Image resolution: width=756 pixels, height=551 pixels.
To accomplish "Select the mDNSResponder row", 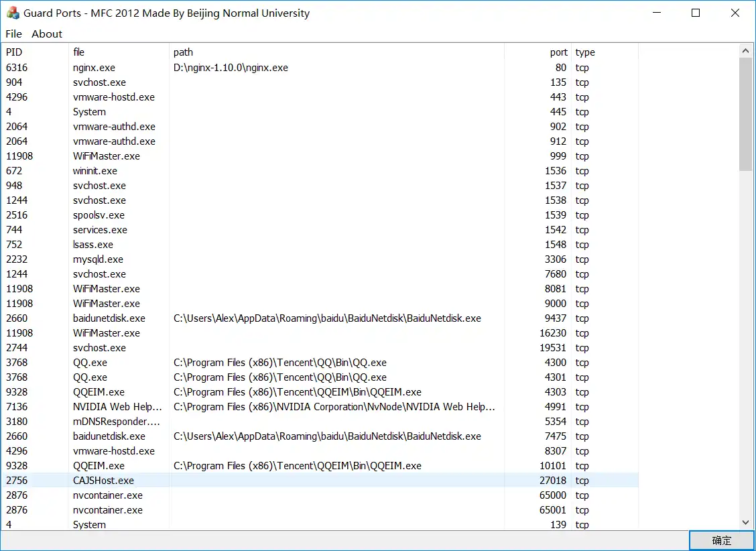I will pyautogui.click(x=320, y=422).
